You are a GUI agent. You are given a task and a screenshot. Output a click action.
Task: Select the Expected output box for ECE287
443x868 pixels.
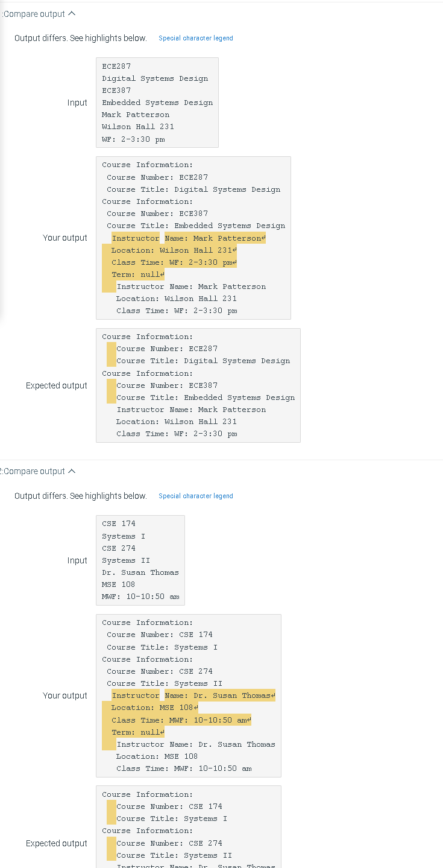[198, 385]
